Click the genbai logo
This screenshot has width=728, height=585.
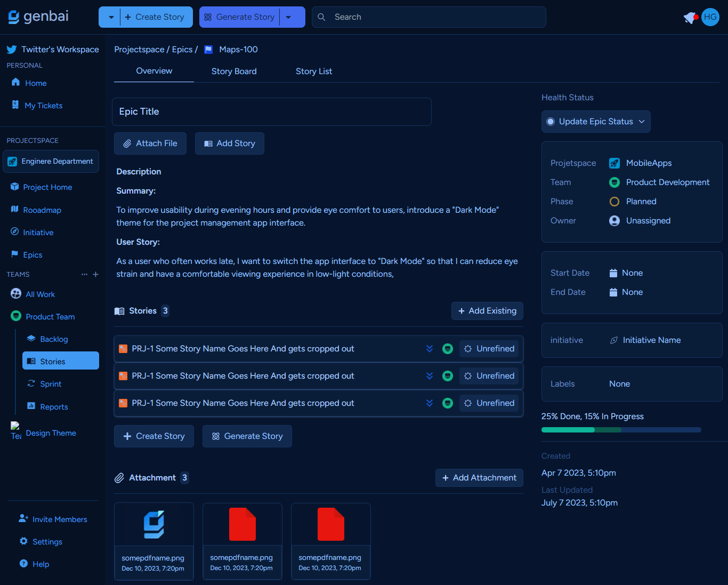(38, 17)
